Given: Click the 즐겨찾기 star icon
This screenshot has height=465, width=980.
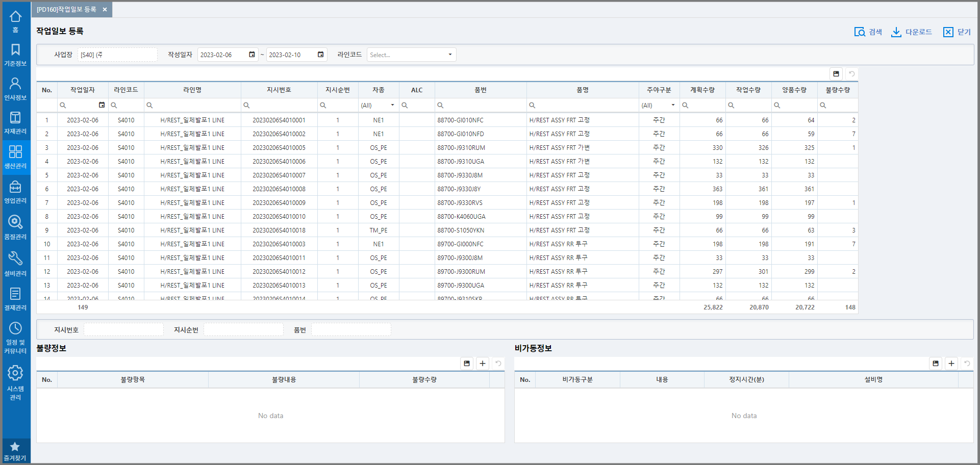Looking at the screenshot, I should [15, 451].
